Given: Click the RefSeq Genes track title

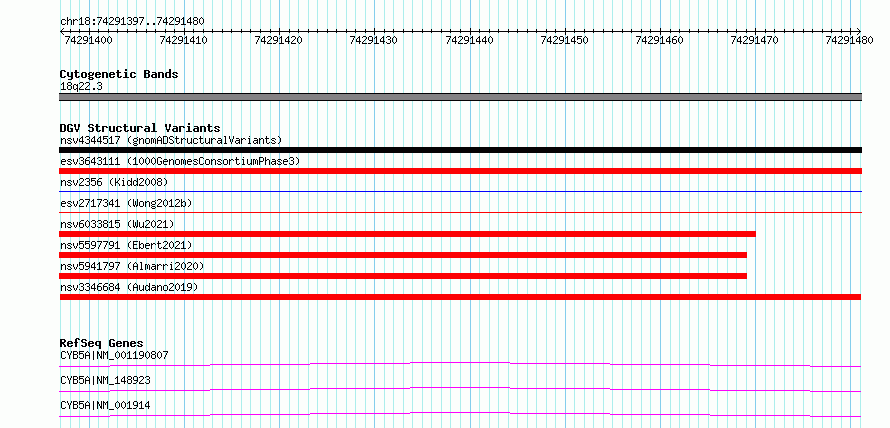Looking at the screenshot, I should click(101, 343).
